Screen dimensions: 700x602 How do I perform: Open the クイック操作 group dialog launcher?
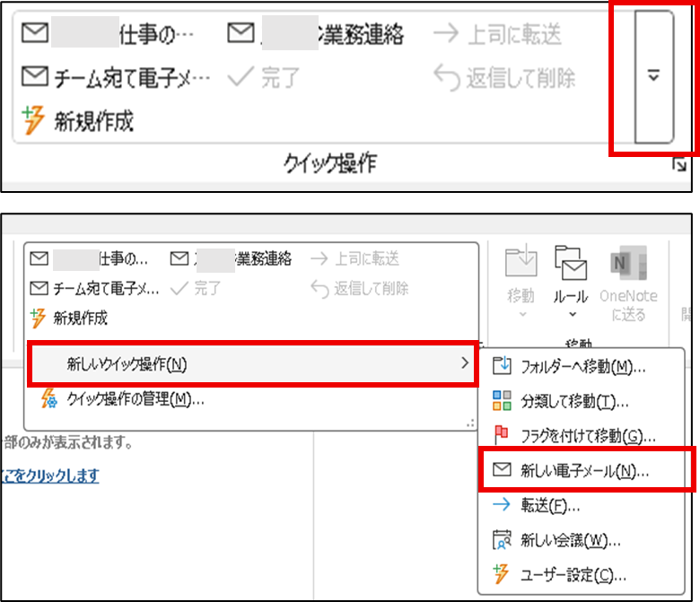680,164
